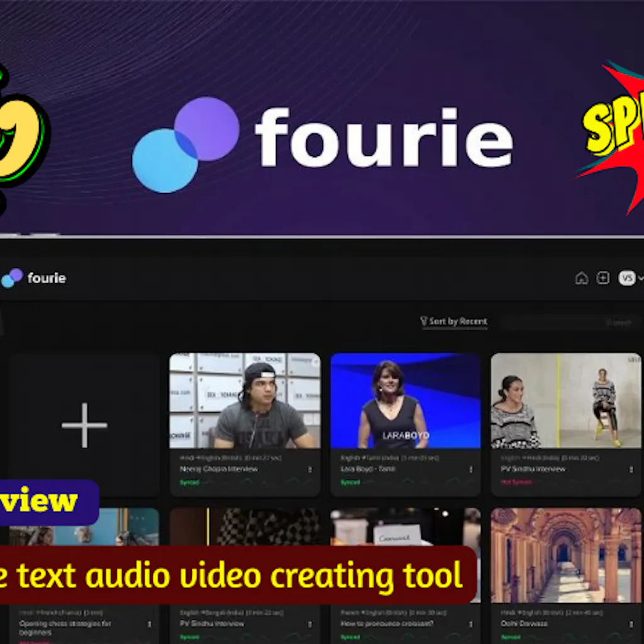Open the Lara Boyd thumbnail on blue stage

[x=406, y=401]
